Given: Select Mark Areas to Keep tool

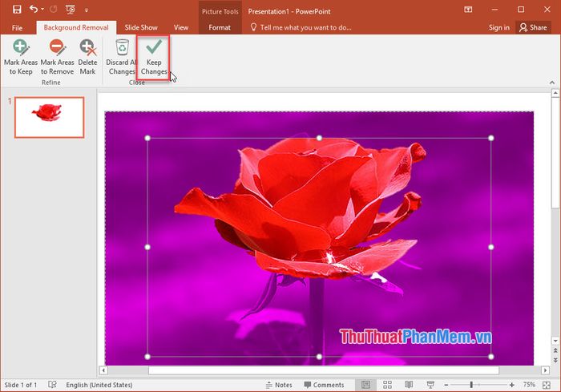Looking at the screenshot, I should (20, 57).
